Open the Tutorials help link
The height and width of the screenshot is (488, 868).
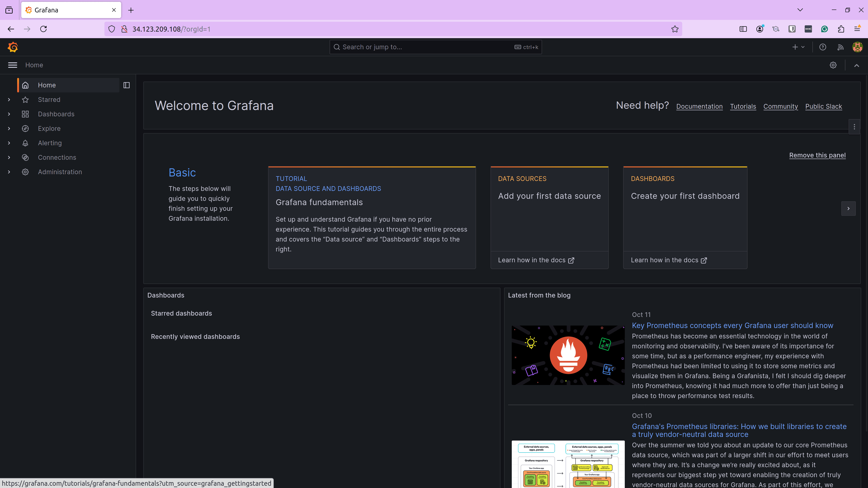pyautogui.click(x=743, y=106)
